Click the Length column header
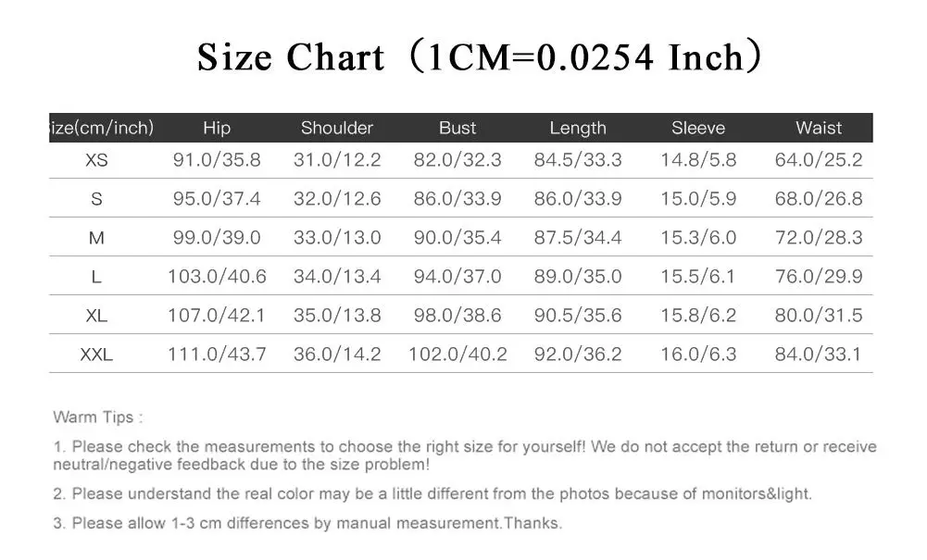927x560 pixels. tap(578, 128)
